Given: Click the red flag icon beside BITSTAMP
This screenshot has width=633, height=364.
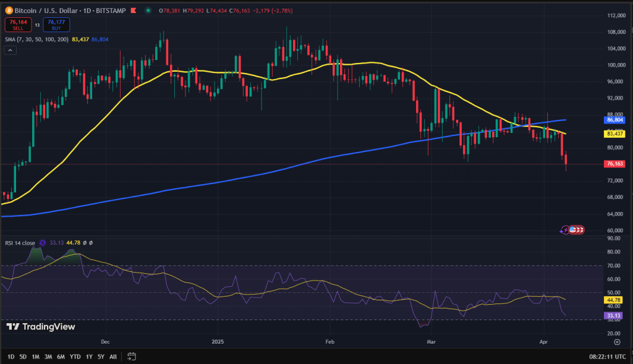Looking at the screenshot, I should tap(134, 11).
